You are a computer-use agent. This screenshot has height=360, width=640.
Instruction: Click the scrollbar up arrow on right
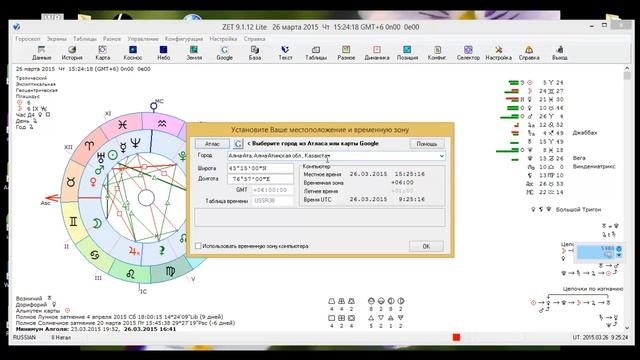pos(627,69)
